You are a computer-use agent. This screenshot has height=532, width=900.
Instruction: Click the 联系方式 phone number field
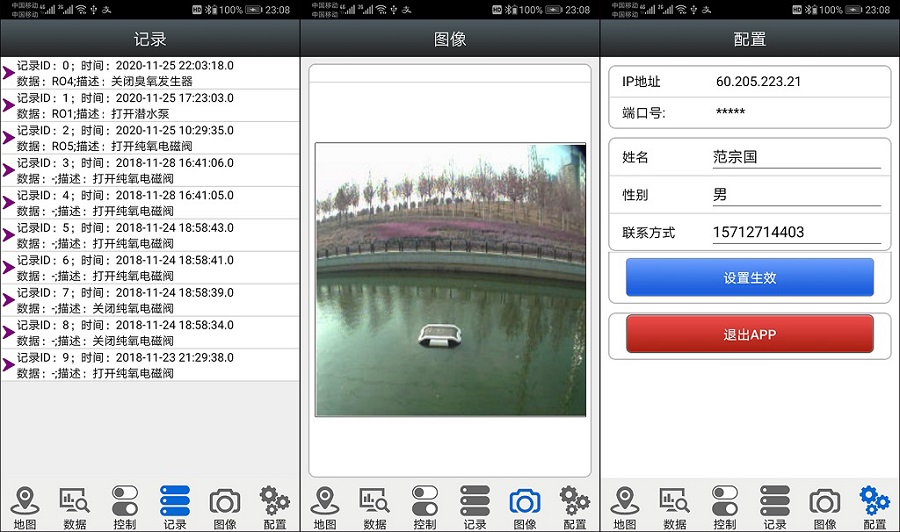(x=795, y=232)
